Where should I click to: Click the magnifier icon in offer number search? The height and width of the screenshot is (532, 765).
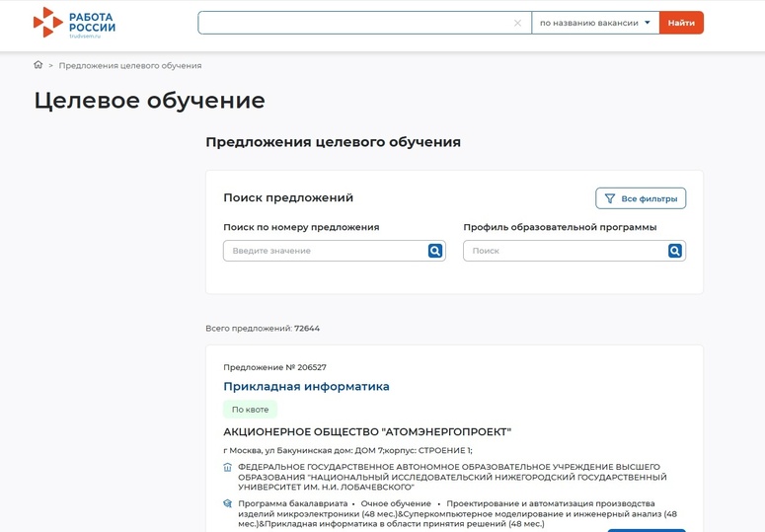435,251
